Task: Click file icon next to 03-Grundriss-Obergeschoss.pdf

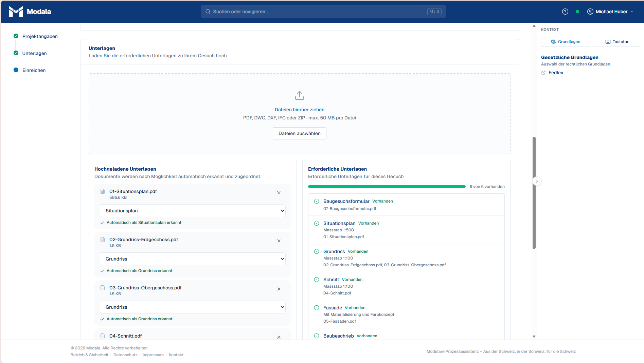Action: (x=103, y=288)
